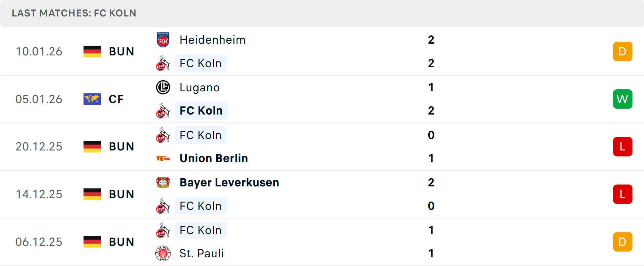Click the world map CF competition flag
This screenshot has width=644, height=266.
tap(92, 99)
